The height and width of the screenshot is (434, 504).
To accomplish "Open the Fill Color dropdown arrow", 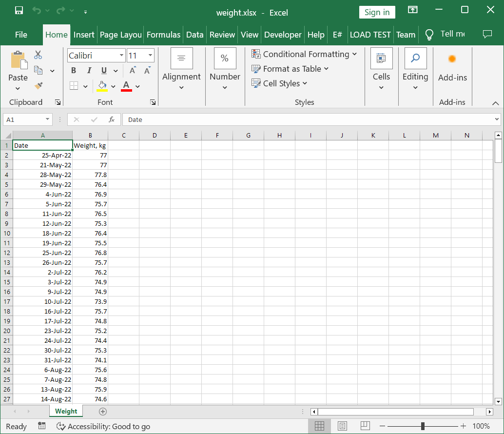I will 113,86.
